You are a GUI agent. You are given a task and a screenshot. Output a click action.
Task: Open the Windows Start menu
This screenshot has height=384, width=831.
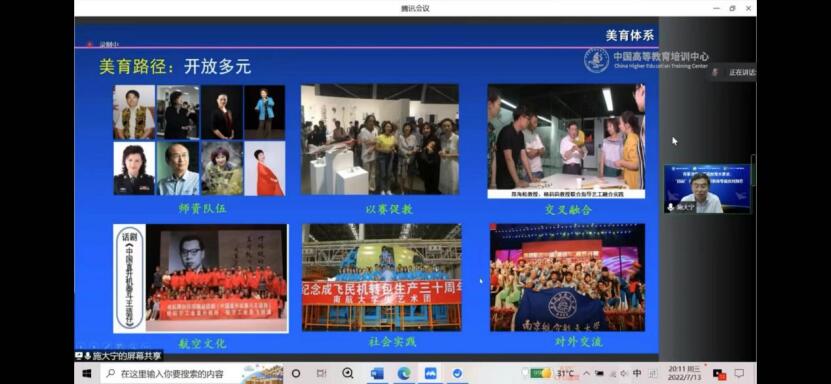(87, 373)
